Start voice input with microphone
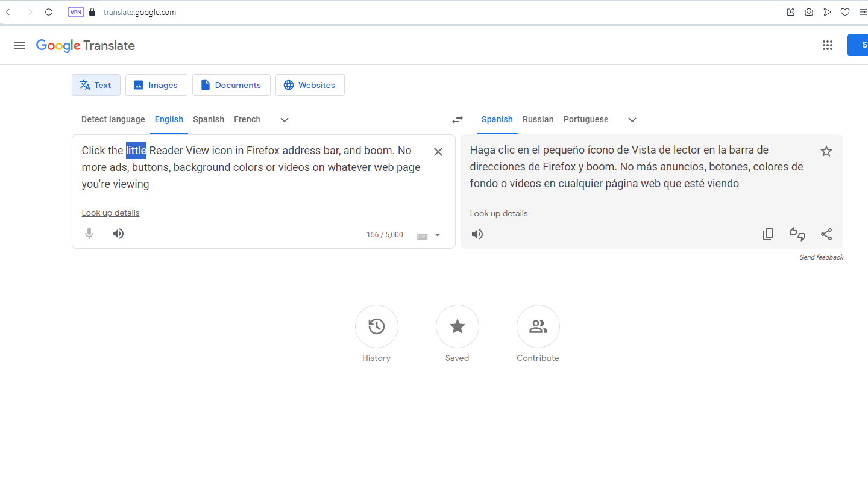The image size is (868, 480). click(x=89, y=234)
